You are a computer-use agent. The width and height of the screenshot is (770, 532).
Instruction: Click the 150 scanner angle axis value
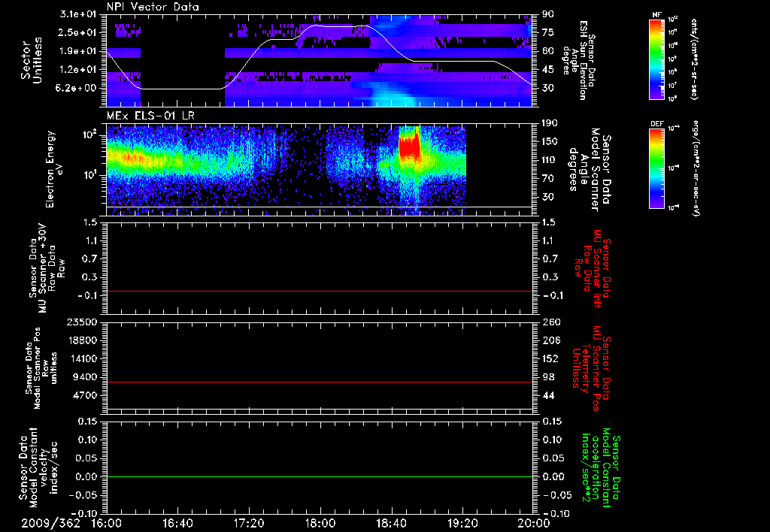pyautogui.click(x=550, y=142)
